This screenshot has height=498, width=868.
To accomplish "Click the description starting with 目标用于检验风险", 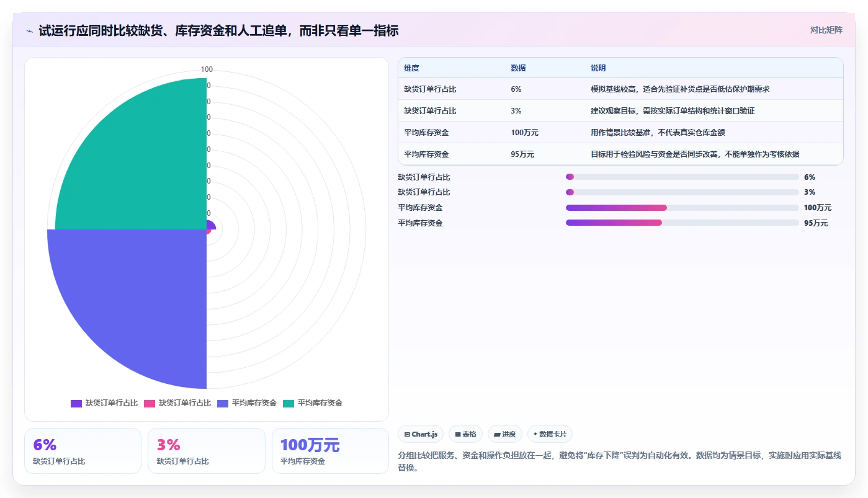I will (x=695, y=154).
